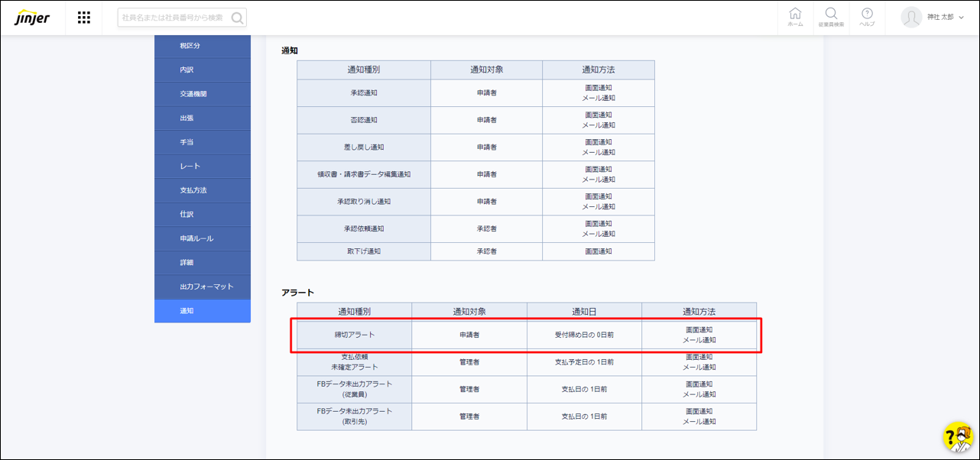The height and width of the screenshot is (460, 980).
Task: Click the active 通知 sidebar item
Action: click(203, 311)
